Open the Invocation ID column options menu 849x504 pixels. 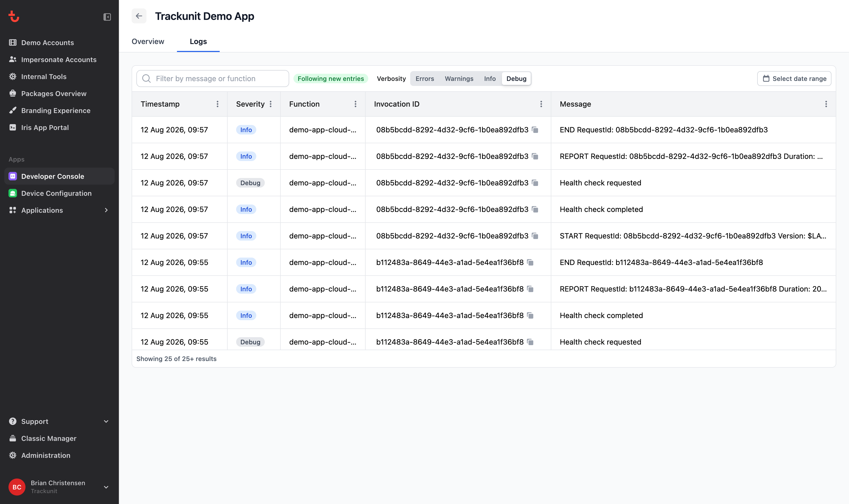coord(541,104)
